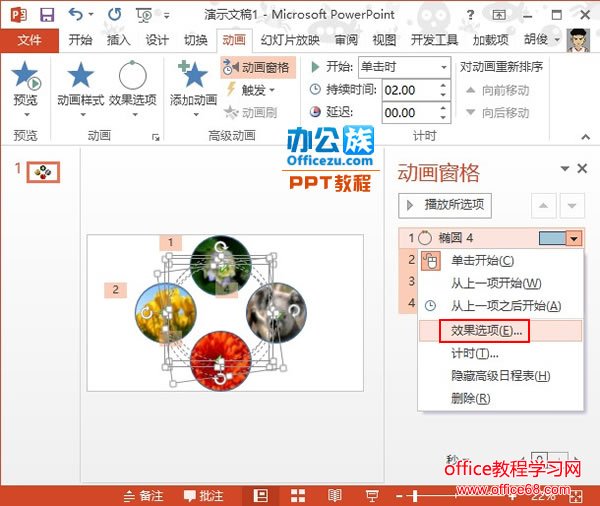Open the 动画 group dialog launcher
Image resolution: width=600 pixels, height=506 pixels.
[155, 137]
